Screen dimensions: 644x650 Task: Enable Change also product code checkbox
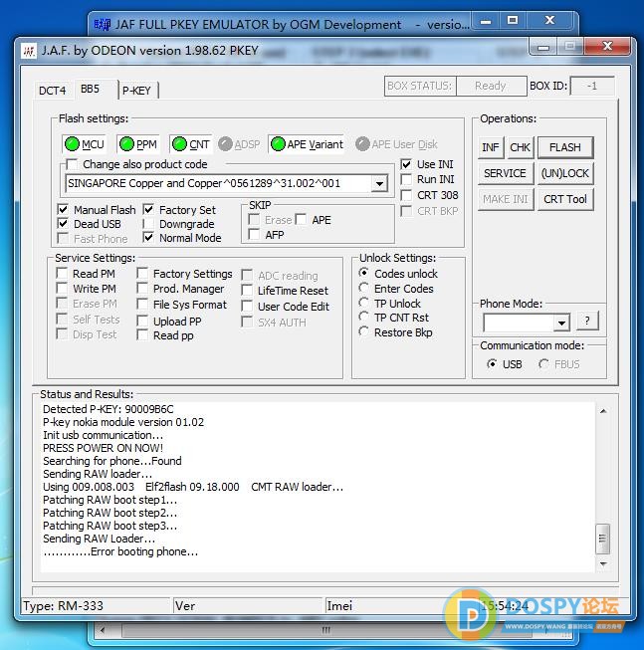click(72, 164)
